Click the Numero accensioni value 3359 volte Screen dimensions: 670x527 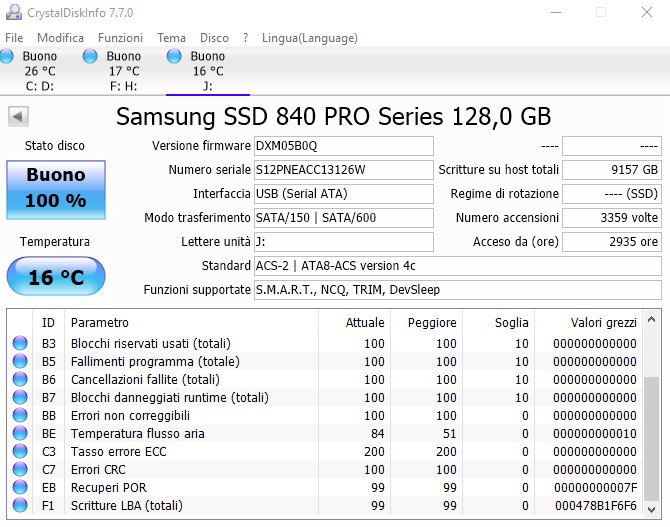[612, 218]
